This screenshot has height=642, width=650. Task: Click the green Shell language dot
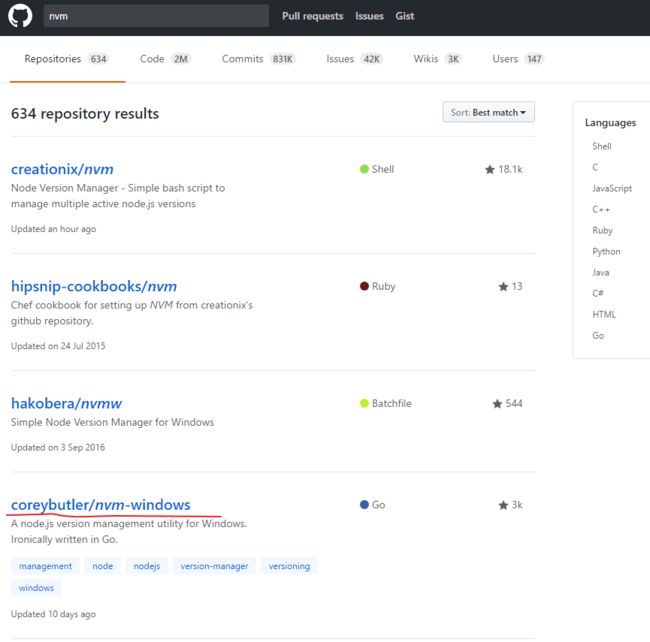click(x=364, y=169)
